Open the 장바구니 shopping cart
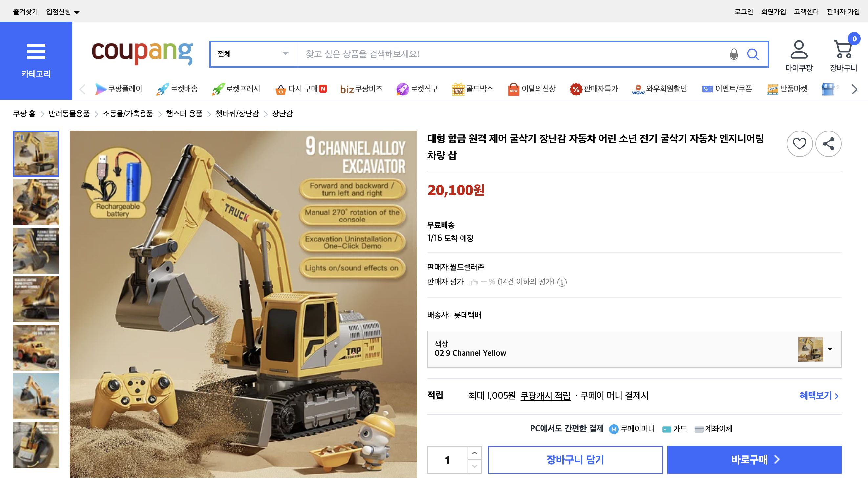 pyautogui.click(x=843, y=51)
